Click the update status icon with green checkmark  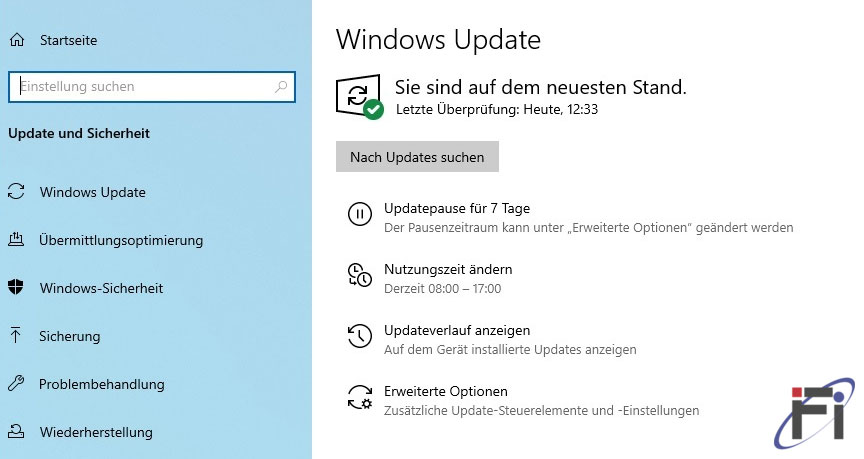coord(359,96)
